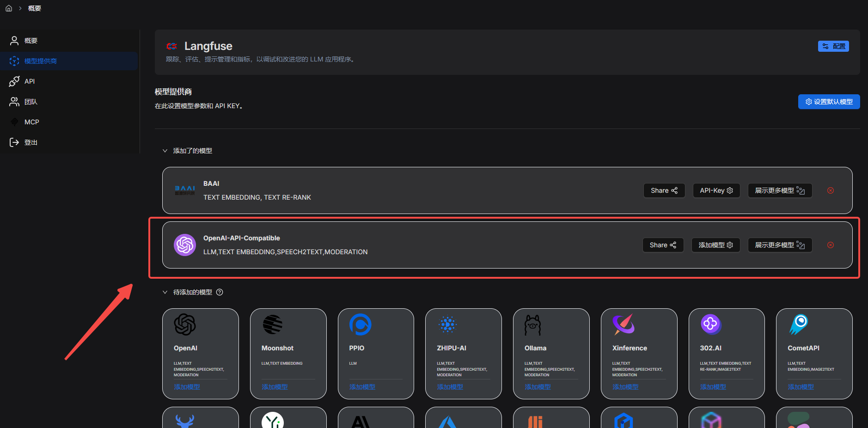Screen dimensions: 868x428
Task: Add model for CometAPI card
Action: pos(801,387)
